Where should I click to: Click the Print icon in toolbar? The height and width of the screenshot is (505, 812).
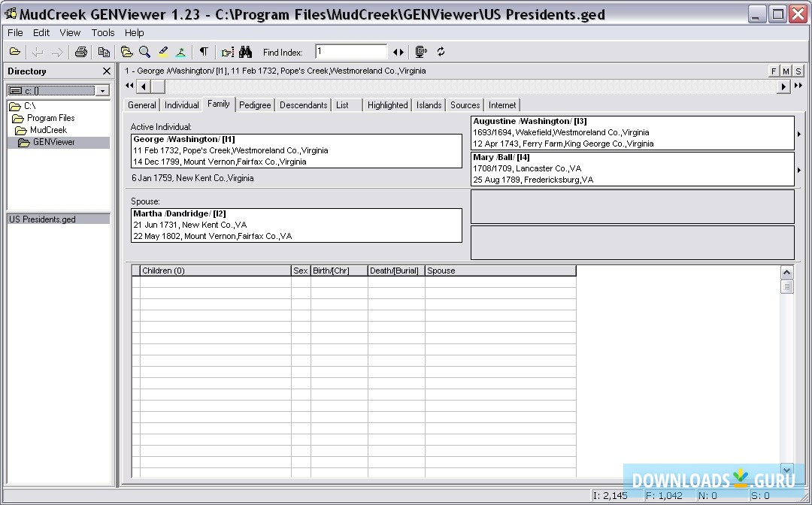click(x=80, y=52)
